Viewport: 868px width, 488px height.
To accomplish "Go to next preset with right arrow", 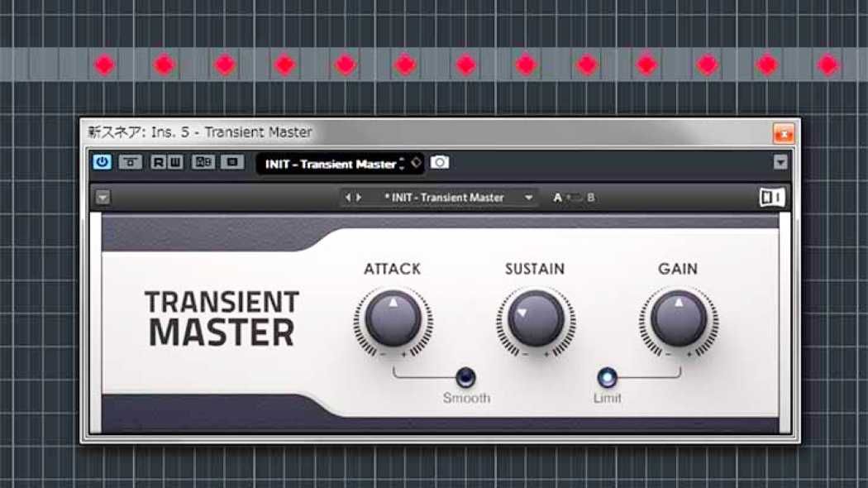I will 359,197.
